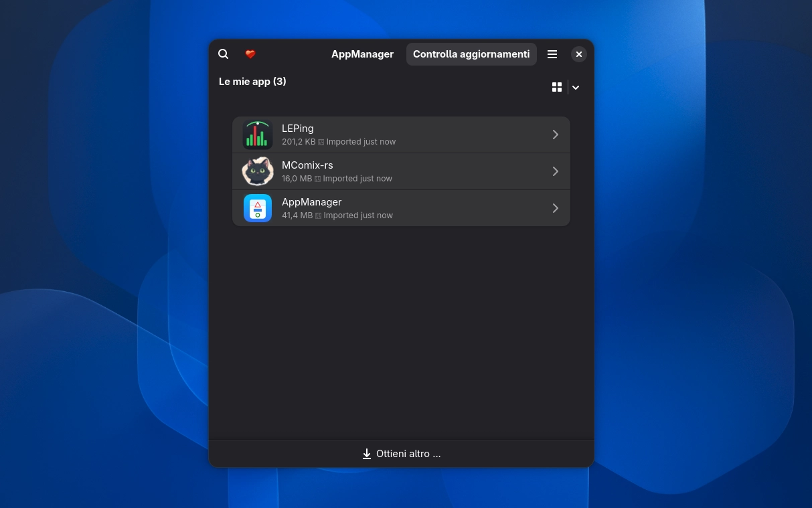
Task: Click "41,4 MB" size text of AppManager
Action: coord(297,216)
